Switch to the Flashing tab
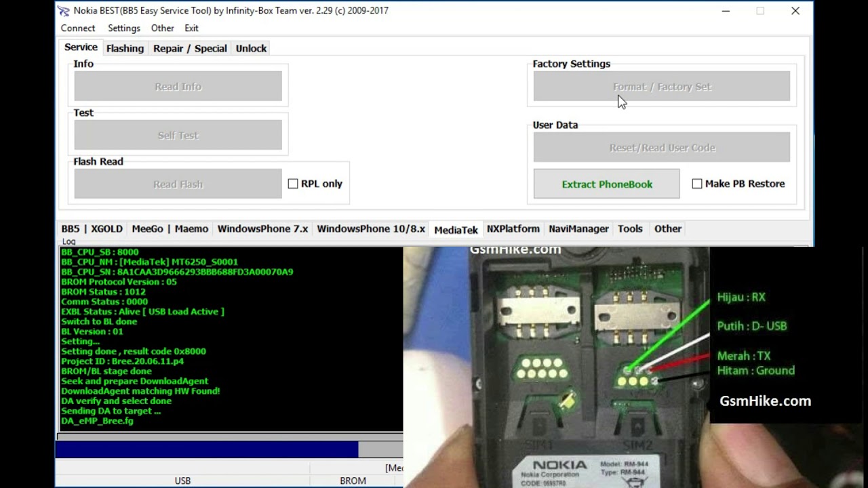 coord(125,48)
